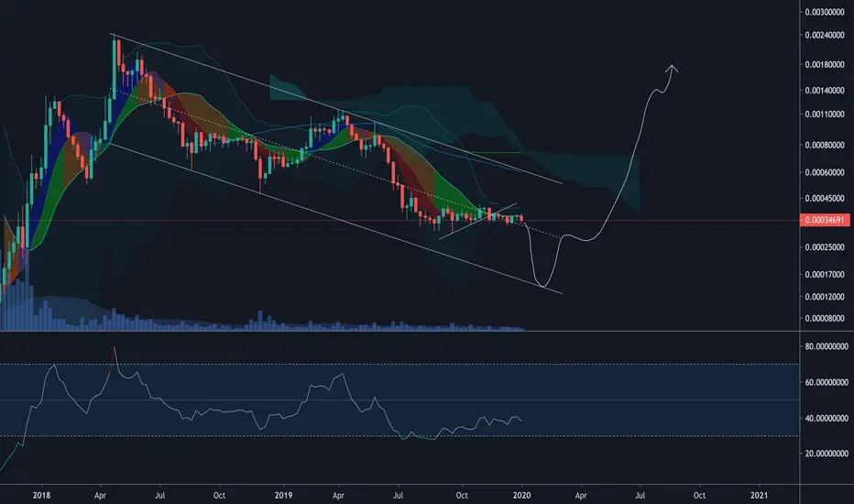Image resolution: width=854 pixels, height=504 pixels.
Task: Click the 0.00017000 price axis label
Action: (825, 274)
